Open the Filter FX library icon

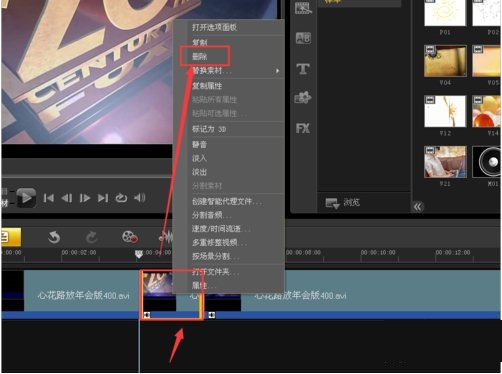303,128
